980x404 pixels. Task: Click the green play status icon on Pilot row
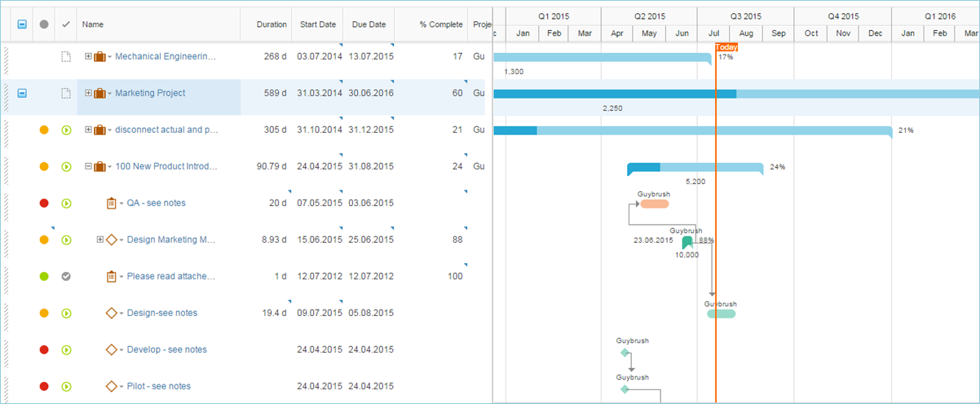(67, 386)
